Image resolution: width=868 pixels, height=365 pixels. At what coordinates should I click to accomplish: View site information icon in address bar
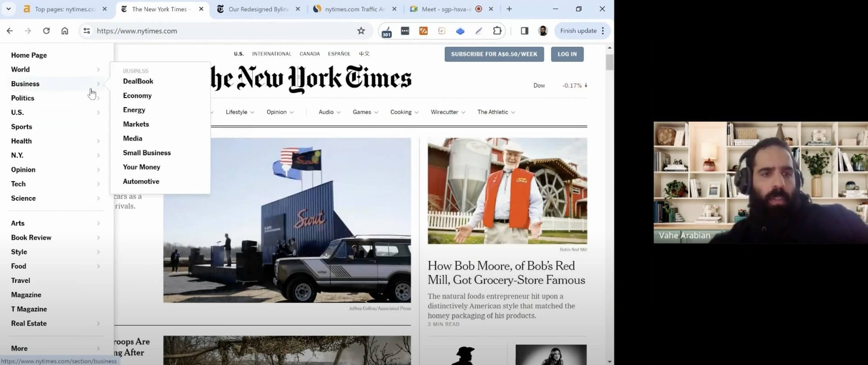point(87,31)
